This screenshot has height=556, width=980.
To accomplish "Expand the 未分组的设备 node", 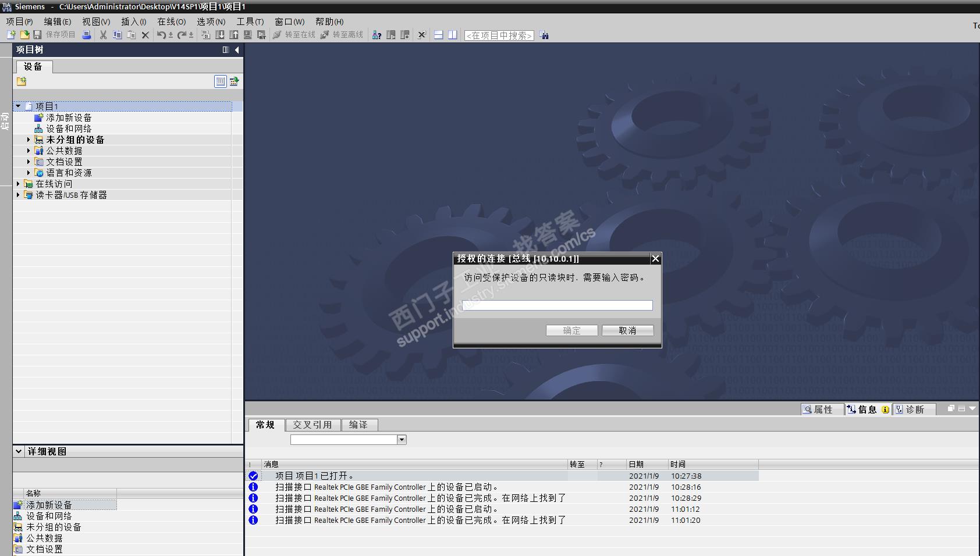I will tap(29, 140).
